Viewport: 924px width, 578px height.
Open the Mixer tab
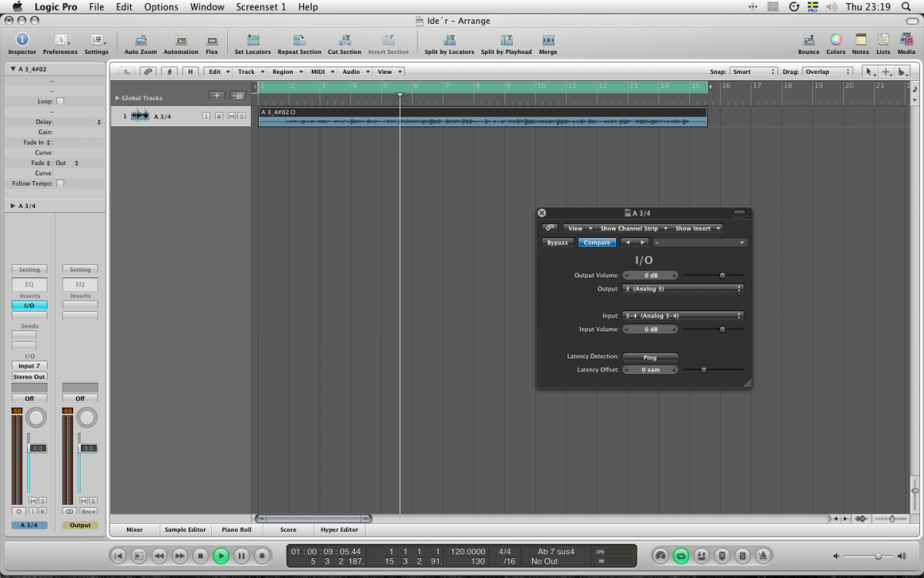pyautogui.click(x=135, y=529)
